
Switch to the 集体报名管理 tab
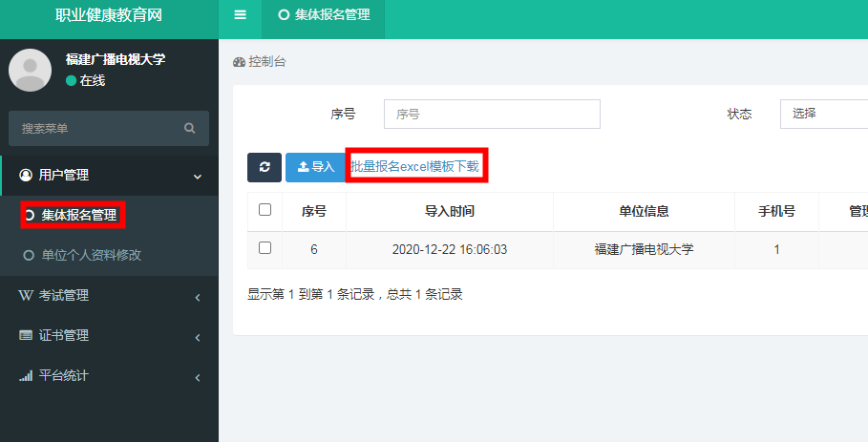coord(323,15)
